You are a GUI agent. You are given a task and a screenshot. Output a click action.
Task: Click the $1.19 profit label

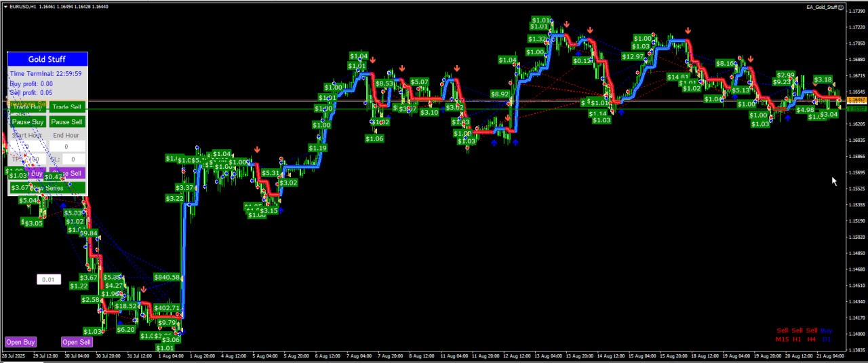pyautogui.click(x=317, y=148)
